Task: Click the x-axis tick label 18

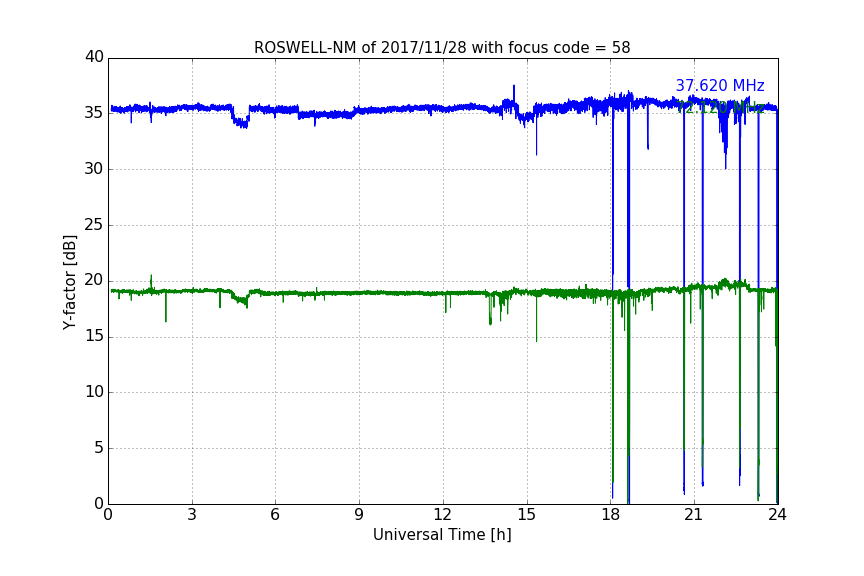Action: click(611, 515)
